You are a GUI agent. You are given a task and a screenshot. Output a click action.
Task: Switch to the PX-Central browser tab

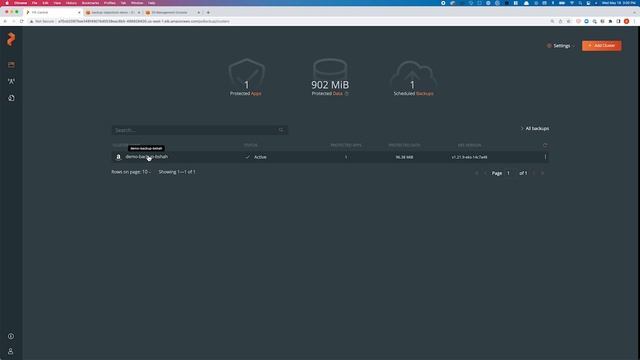53,12
